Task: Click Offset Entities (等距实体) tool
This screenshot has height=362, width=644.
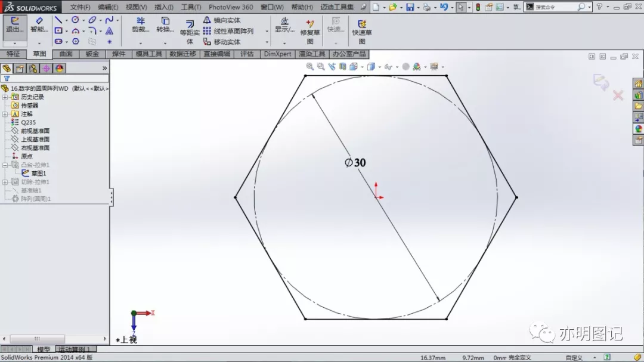Action: [190, 32]
